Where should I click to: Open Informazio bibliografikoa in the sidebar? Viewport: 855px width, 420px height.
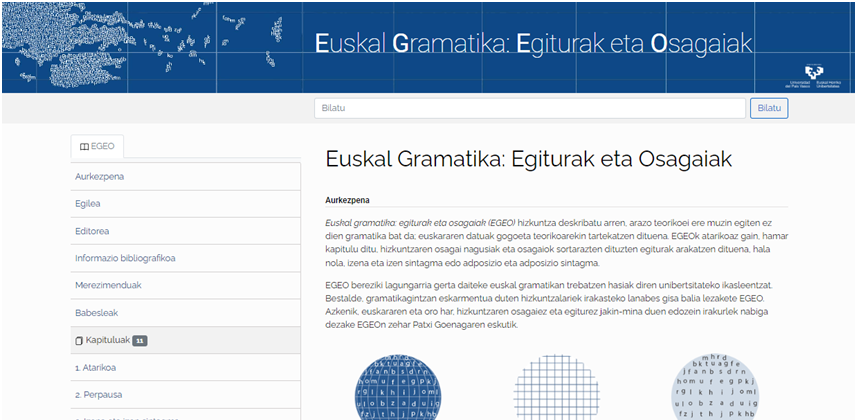point(125,258)
